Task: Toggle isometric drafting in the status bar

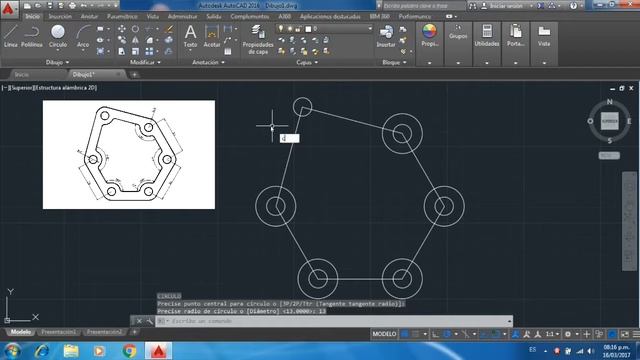Action: pyautogui.click(x=465, y=334)
